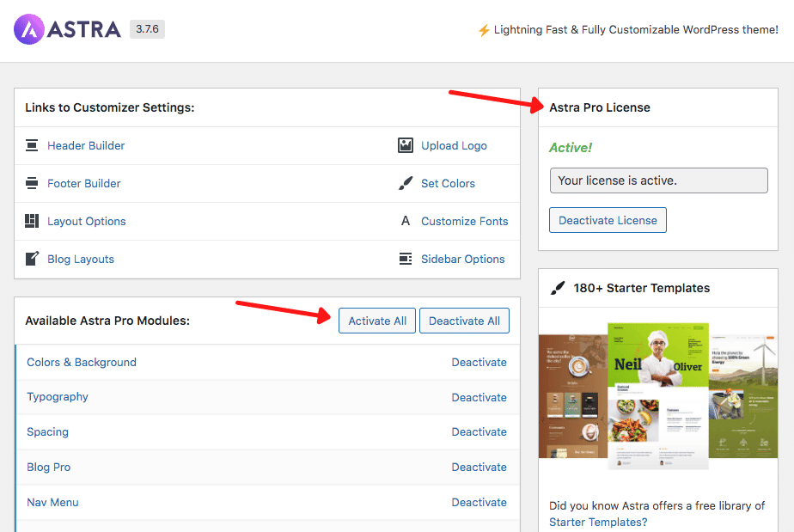Click the Activate All button
Viewport: 794px width, 532px height.
(377, 321)
